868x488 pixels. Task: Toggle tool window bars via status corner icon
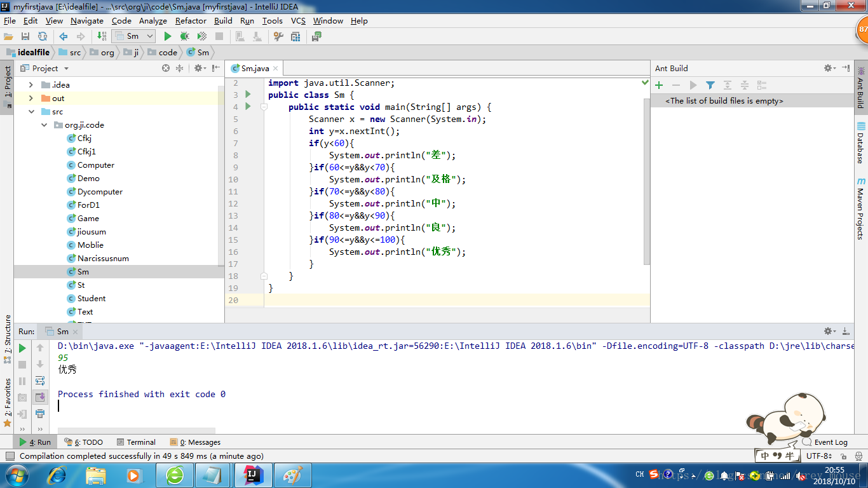(9, 456)
